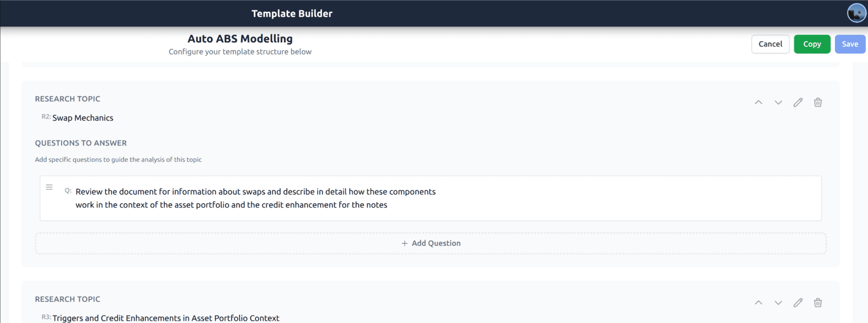Viewport: 868px width, 323px height.
Task: Click the R3 Triggers and Credit Enhancements title
Action: tap(166, 318)
